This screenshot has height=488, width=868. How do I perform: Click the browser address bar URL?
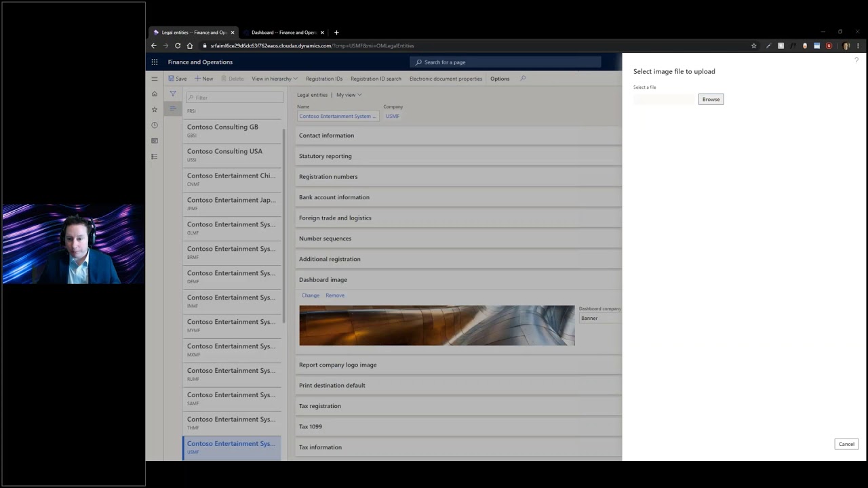(x=312, y=45)
